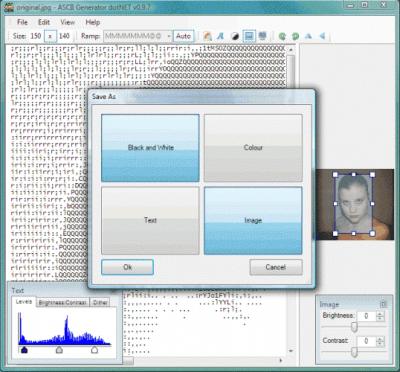The width and height of the screenshot is (400, 372).
Task: Rotate image with second green arrow
Action: [295, 36]
